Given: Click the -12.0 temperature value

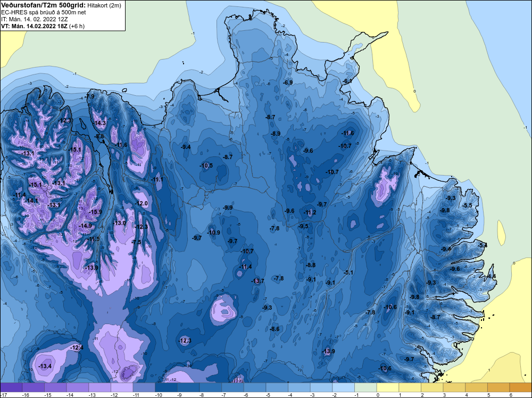Looking at the screenshot, I should [142, 204].
